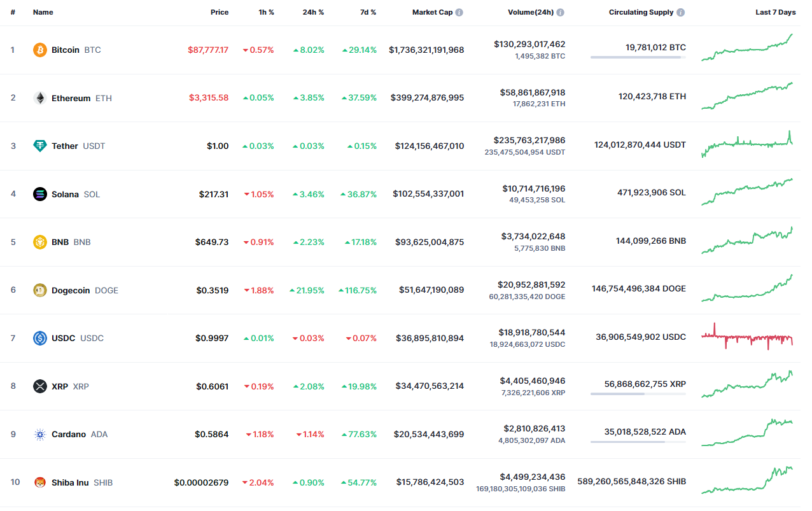Click the Bitcoin coin logo icon
This screenshot has width=812, height=511.
pos(40,50)
